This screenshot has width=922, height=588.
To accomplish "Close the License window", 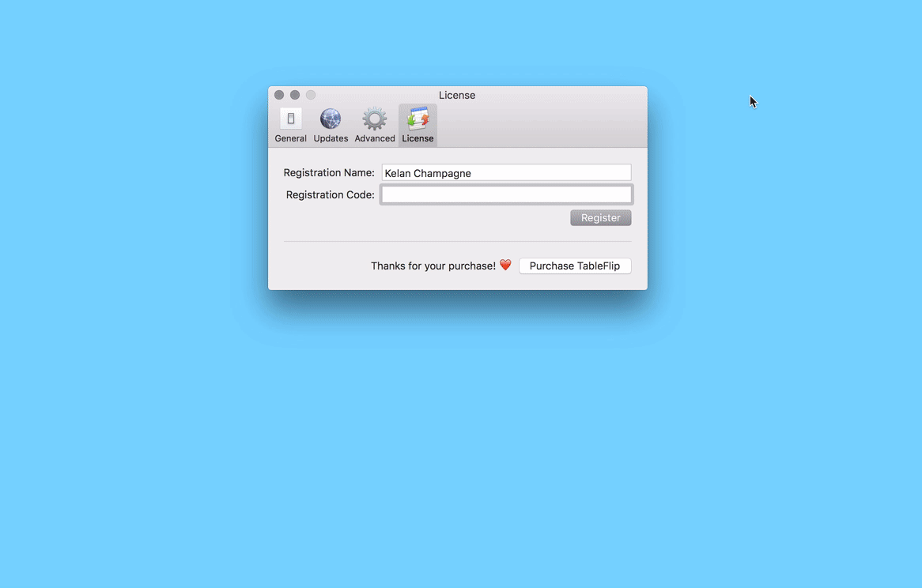I will click(x=279, y=95).
